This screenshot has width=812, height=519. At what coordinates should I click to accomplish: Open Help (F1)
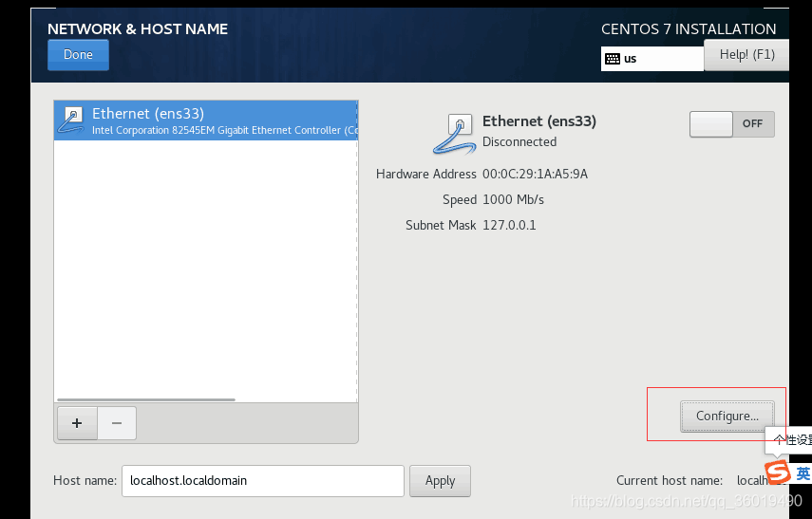746,55
